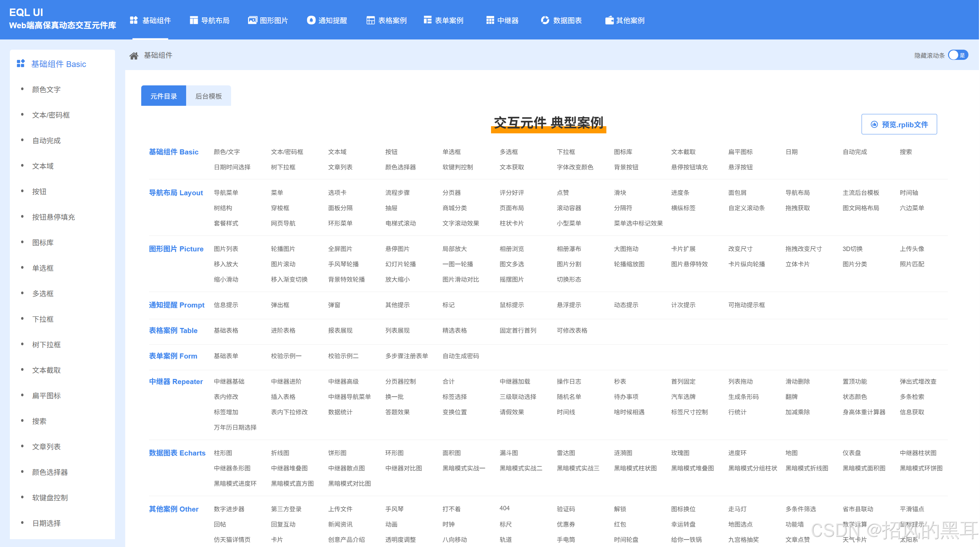Image resolution: width=980 pixels, height=547 pixels.
Task: Click the bell icon beside 通知提醒
Action: coord(311,20)
